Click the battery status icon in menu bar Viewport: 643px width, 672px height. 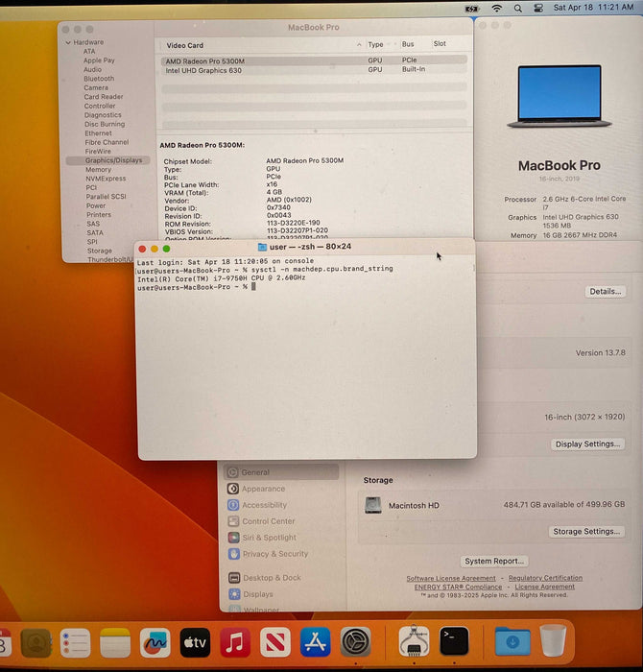point(471,8)
